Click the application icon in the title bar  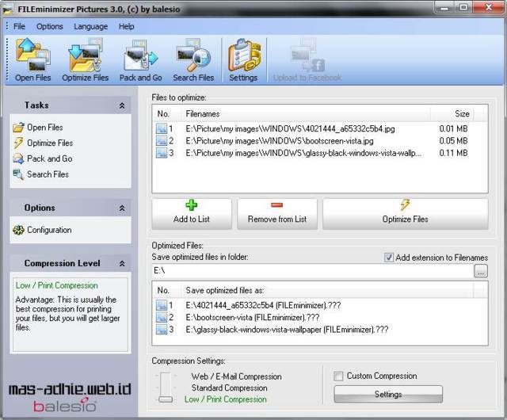point(7,9)
